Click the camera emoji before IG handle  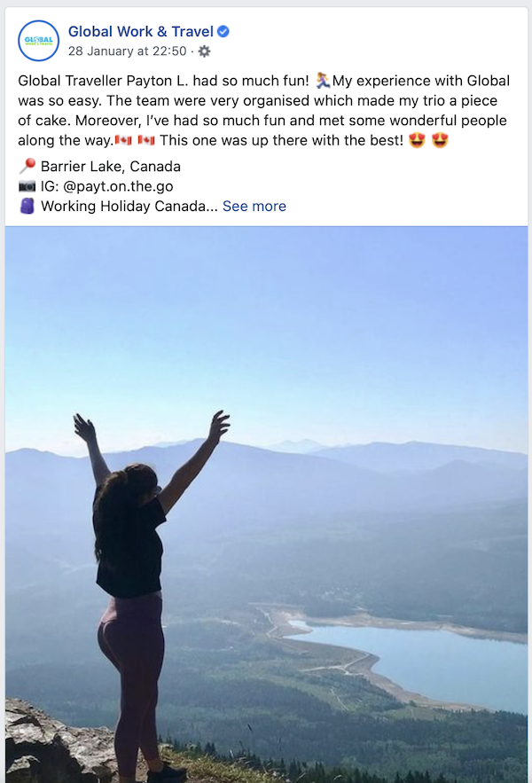tap(27, 186)
